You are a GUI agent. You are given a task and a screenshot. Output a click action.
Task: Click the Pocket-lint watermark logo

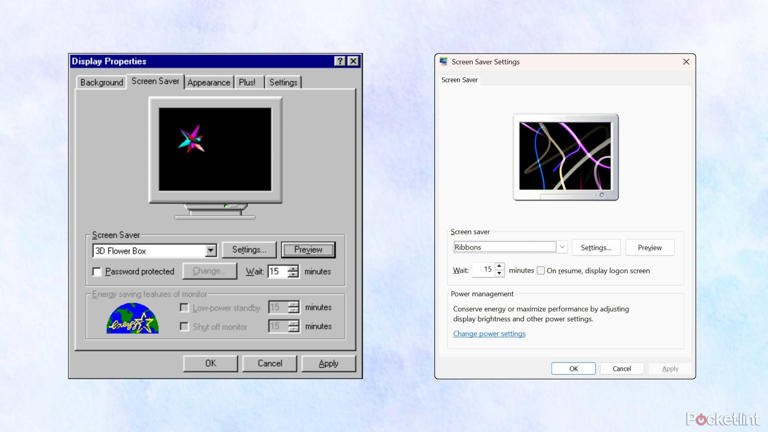point(722,419)
